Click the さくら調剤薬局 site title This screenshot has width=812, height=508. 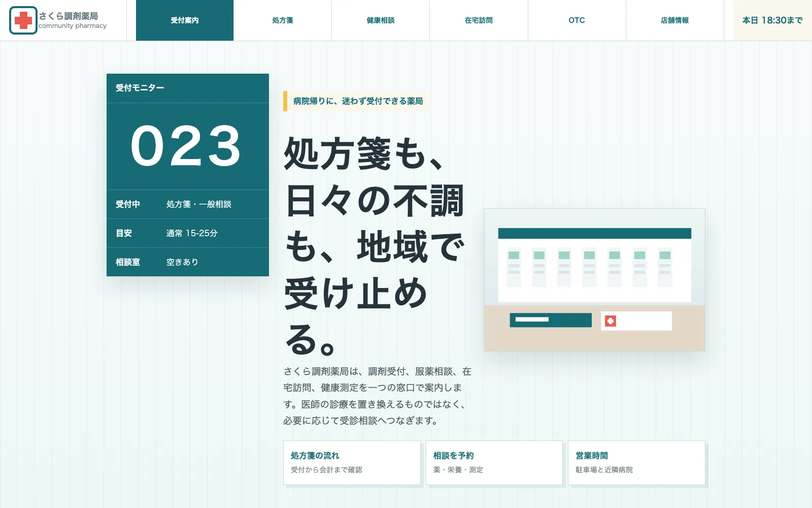pyautogui.click(x=69, y=16)
